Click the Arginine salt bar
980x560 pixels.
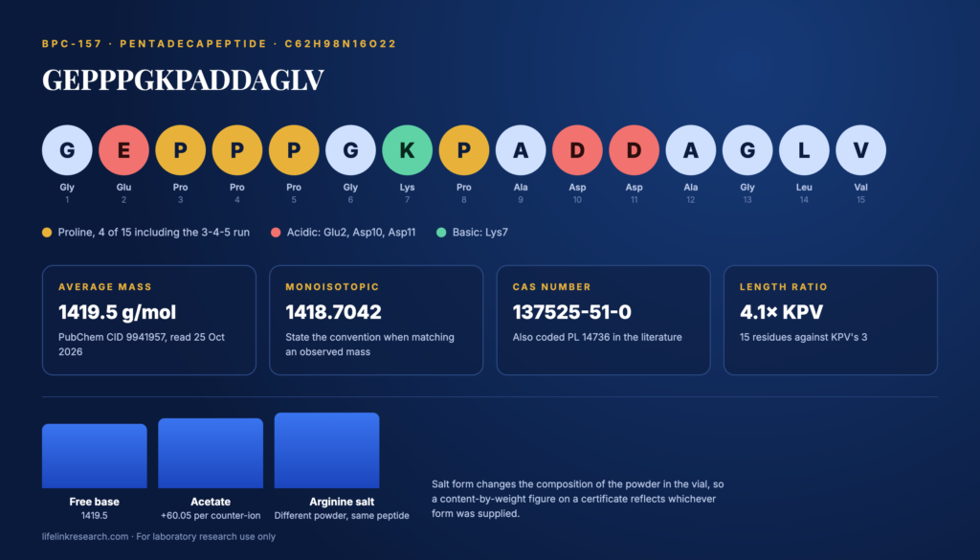(327, 450)
